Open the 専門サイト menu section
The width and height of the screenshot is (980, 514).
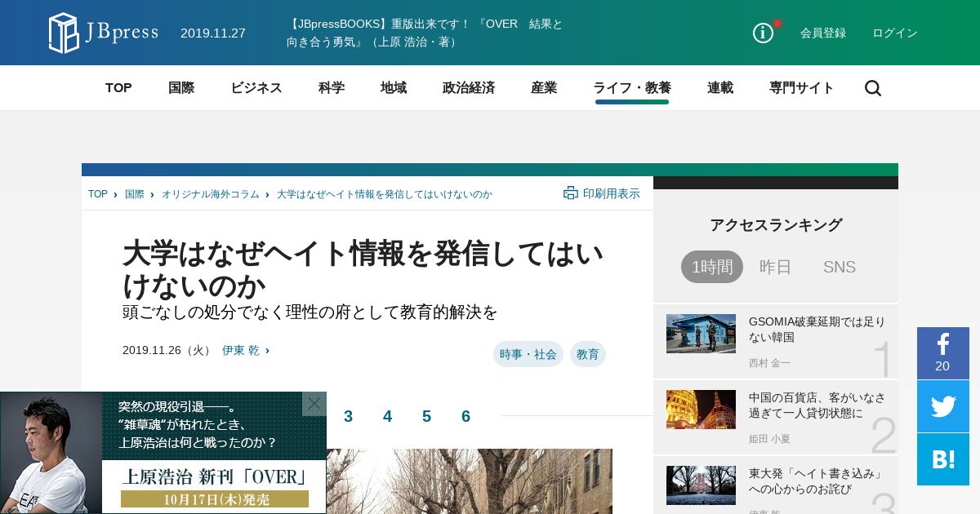[x=802, y=88]
